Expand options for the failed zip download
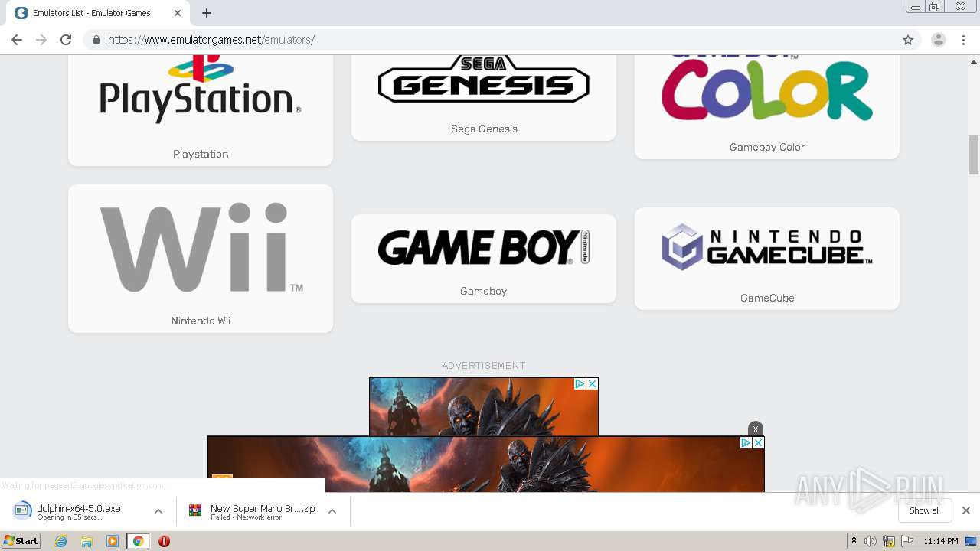The height and width of the screenshot is (551, 980). (332, 511)
